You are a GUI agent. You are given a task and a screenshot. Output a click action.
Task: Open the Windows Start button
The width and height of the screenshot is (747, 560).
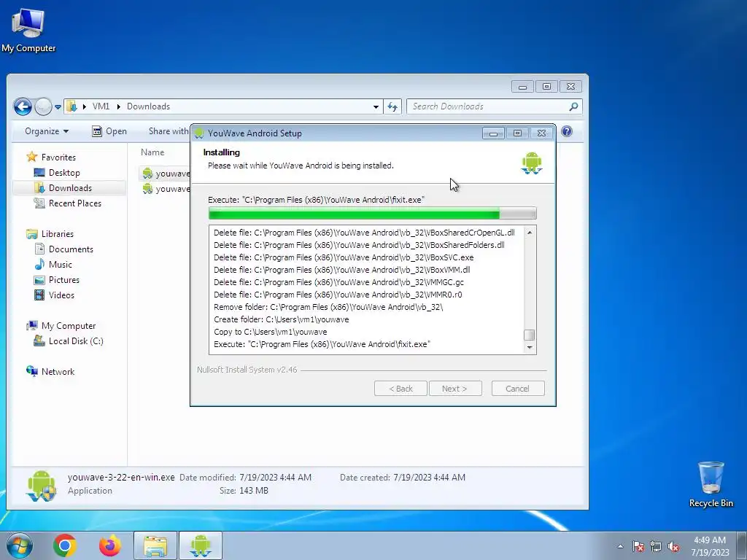(x=19, y=545)
